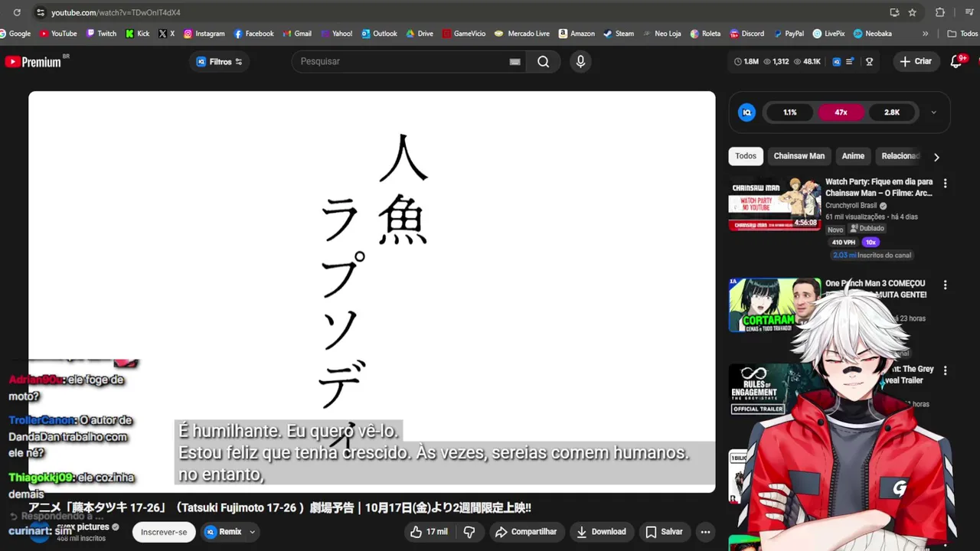Screen dimensions: 980x551
Task: Open the Drive bookmark
Action: 420,34
